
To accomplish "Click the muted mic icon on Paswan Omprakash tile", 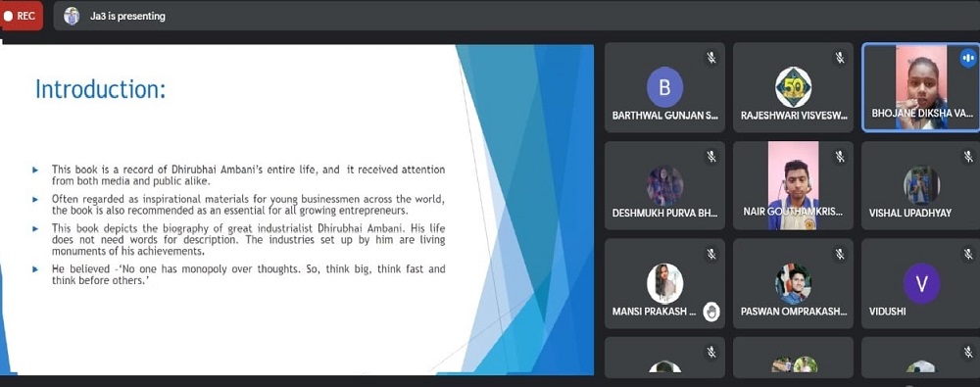I will pyautogui.click(x=840, y=254).
